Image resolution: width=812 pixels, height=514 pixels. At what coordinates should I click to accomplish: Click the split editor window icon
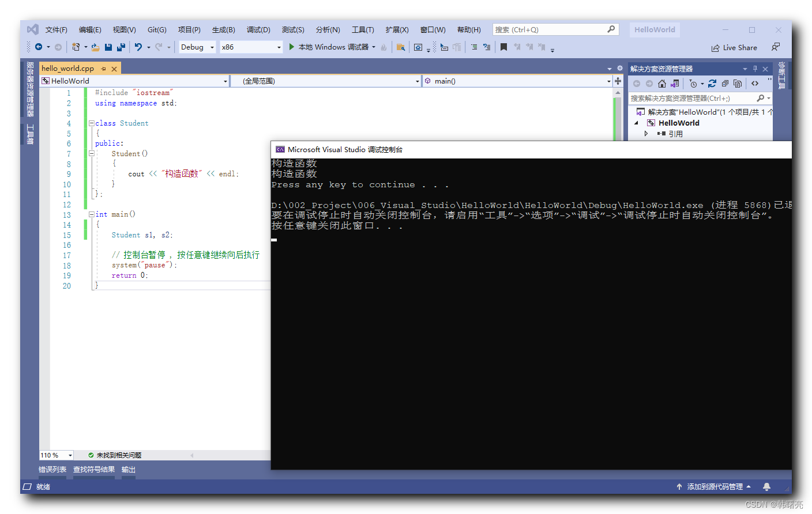click(618, 81)
